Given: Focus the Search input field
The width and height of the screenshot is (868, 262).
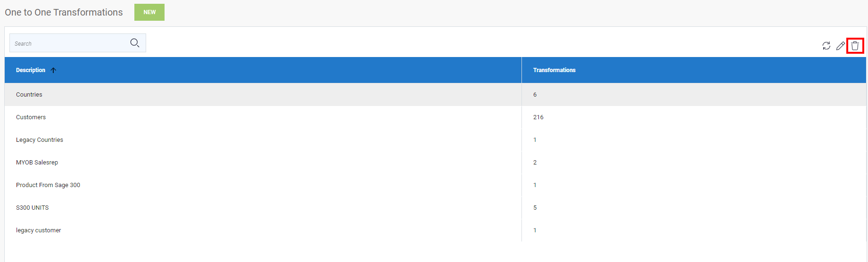Looking at the screenshot, I should pos(78,43).
